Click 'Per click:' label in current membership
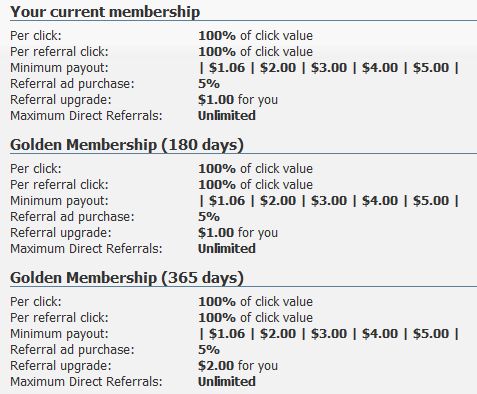The image size is (477, 394). click(x=36, y=36)
